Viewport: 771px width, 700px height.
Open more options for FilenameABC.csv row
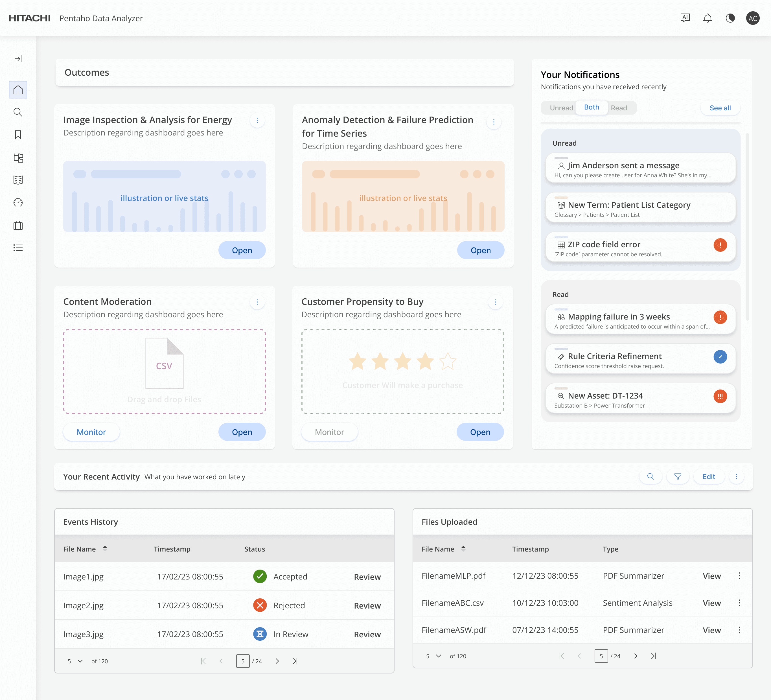739,603
